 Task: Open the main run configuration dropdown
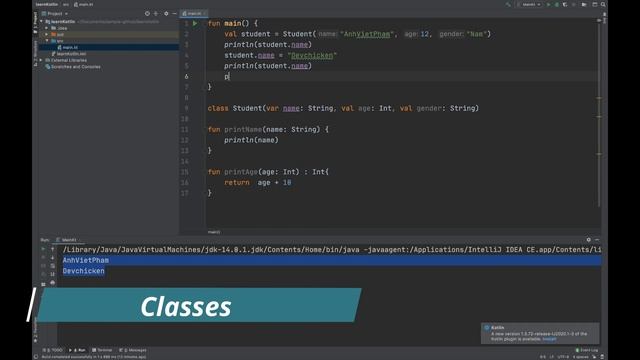coord(529,4)
